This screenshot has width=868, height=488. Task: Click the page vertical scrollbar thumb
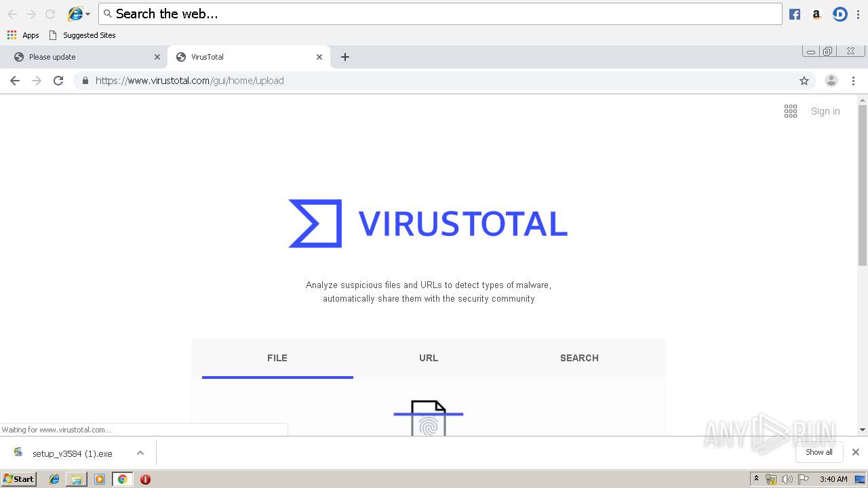(863, 185)
